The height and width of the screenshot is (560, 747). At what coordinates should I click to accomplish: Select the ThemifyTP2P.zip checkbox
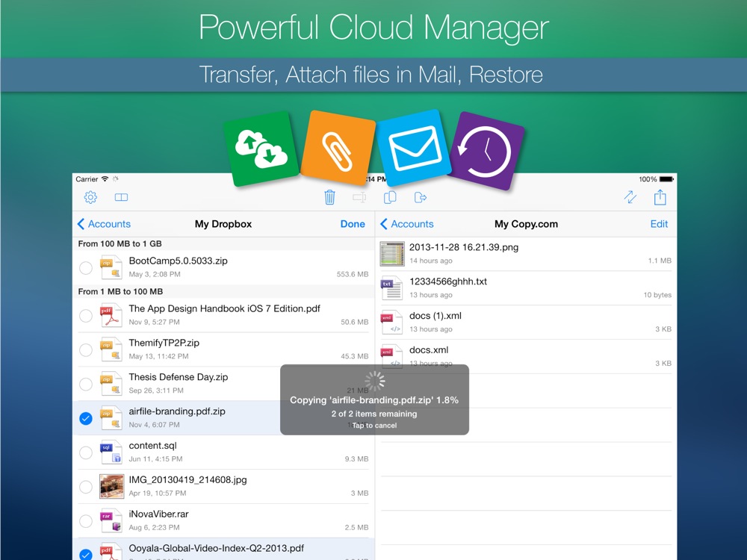point(86,349)
